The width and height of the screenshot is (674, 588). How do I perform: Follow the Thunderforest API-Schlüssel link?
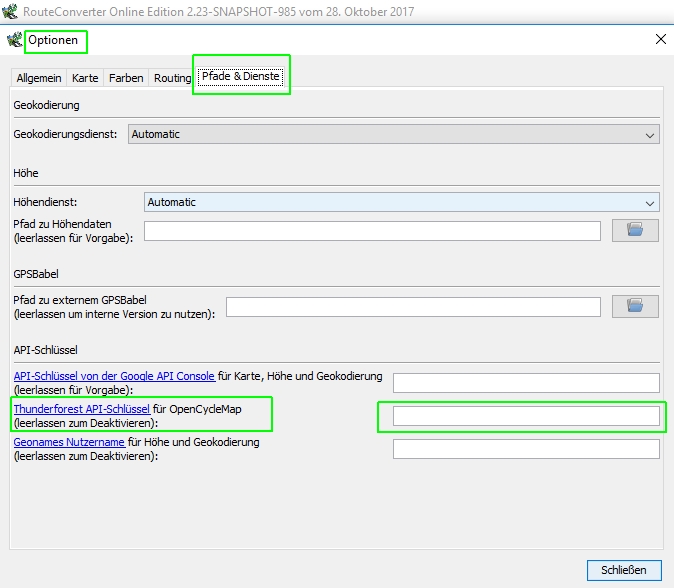(82, 409)
